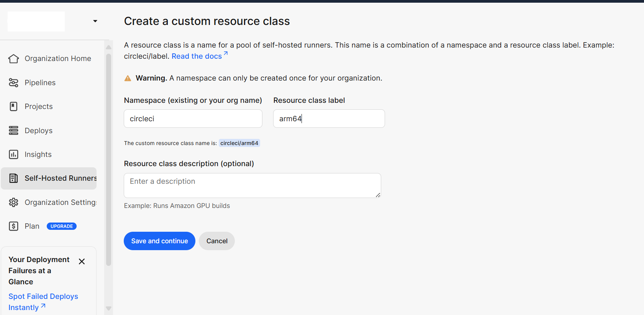This screenshot has height=315, width=644.
Task: Click the organization logo box
Action: 36,21
